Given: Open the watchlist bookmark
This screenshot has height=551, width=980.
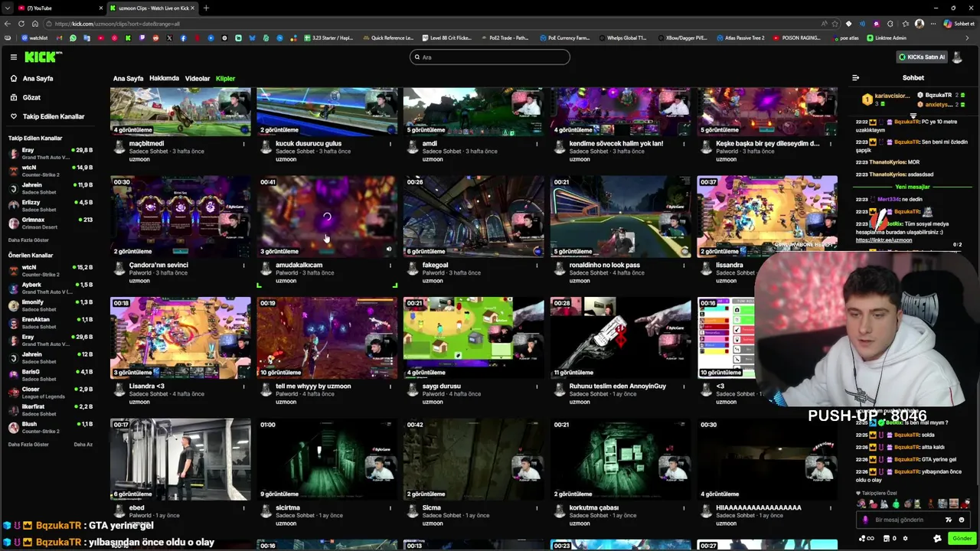Looking at the screenshot, I should 34,37.
